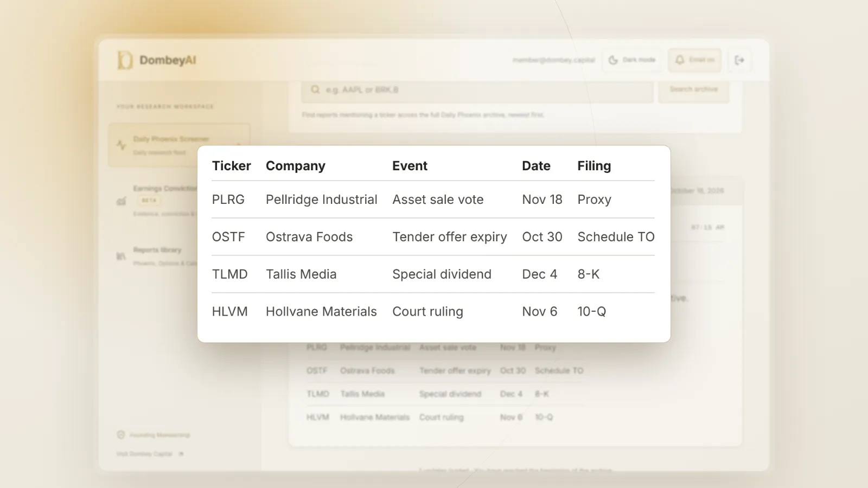Click the member email address in header
868x488 pixels.
(554, 60)
